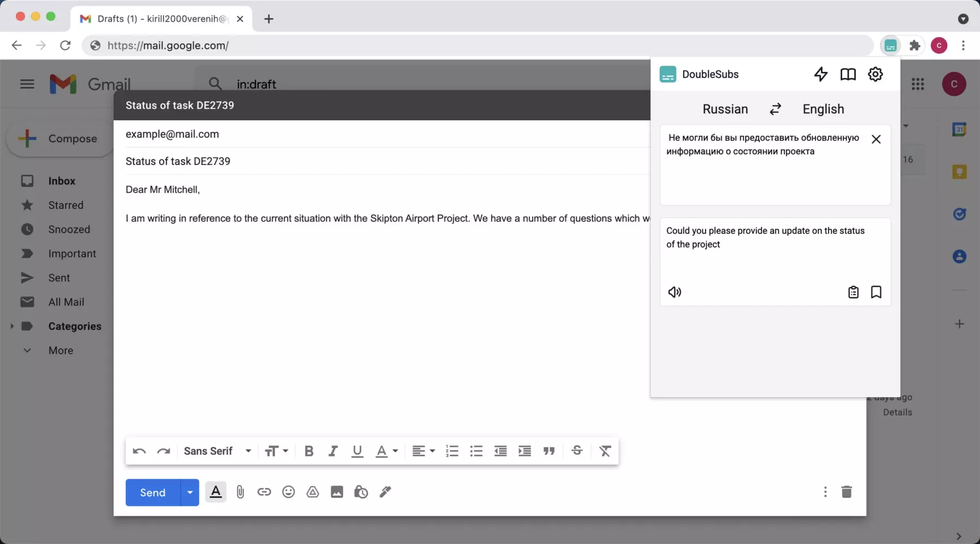Open a new browser tab
Image resolution: width=980 pixels, height=544 pixels.
(268, 19)
